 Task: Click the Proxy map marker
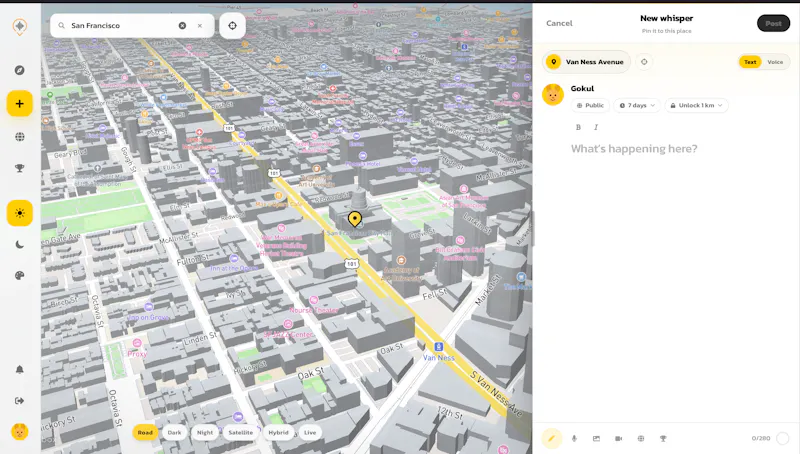click(137, 343)
